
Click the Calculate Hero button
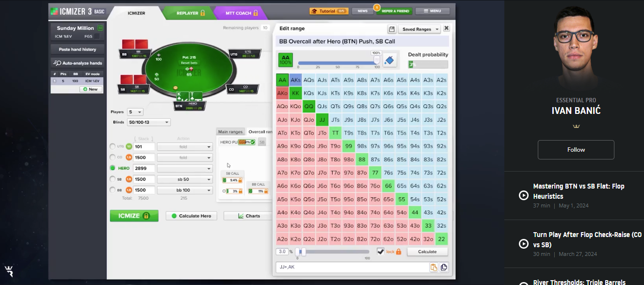192,216
